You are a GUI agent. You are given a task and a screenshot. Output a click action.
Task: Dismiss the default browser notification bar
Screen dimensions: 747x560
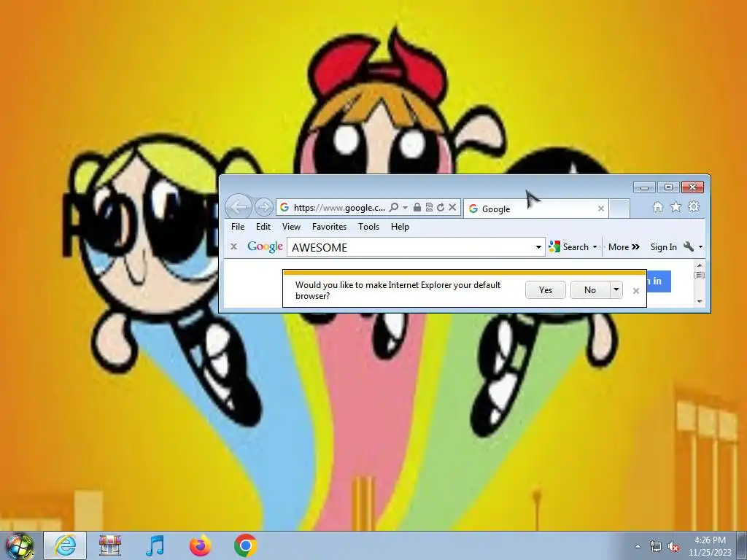tap(635, 291)
